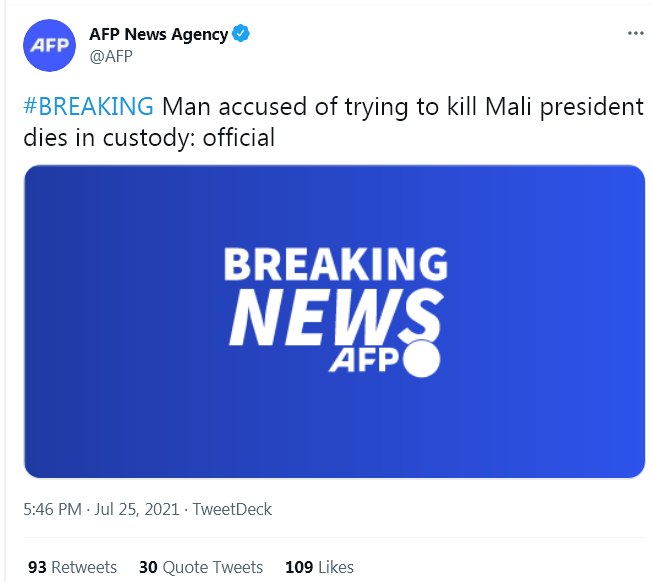Open the Breaking News image card
The image size is (652, 582).
pos(335,321)
